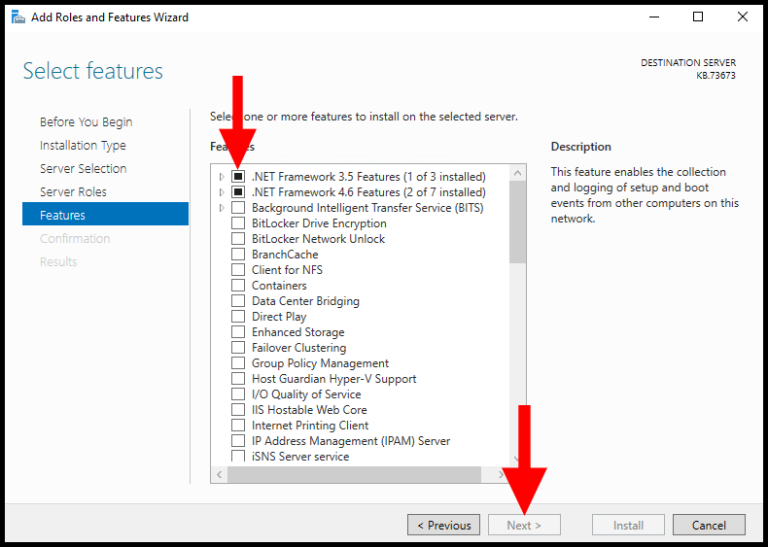This screenshot has width=768, height=547.
Task: Click the wizard icon in title bar
Action: point(17,17)
